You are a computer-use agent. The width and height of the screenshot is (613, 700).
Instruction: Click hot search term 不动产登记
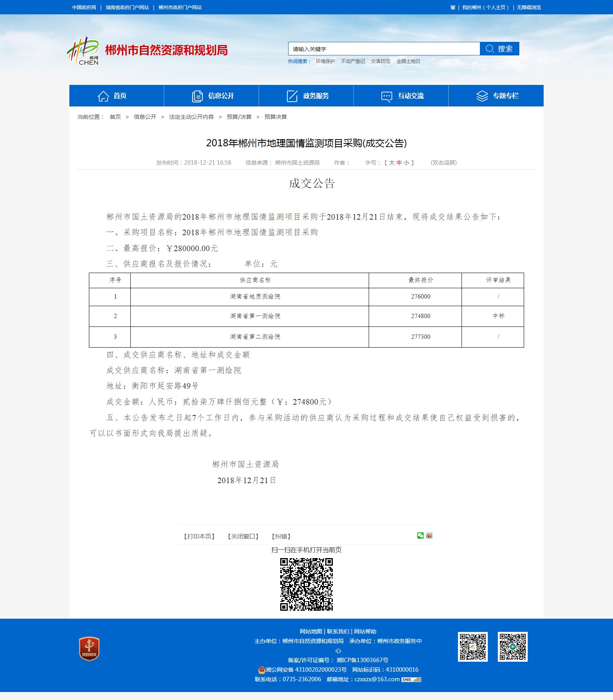[353, 61]
